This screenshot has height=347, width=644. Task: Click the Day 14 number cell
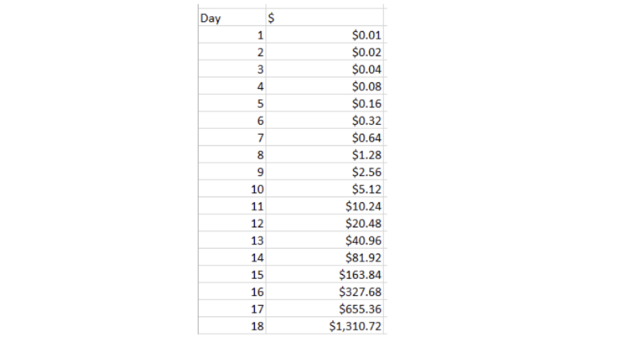pyautogui.click(x=232, y=256)
